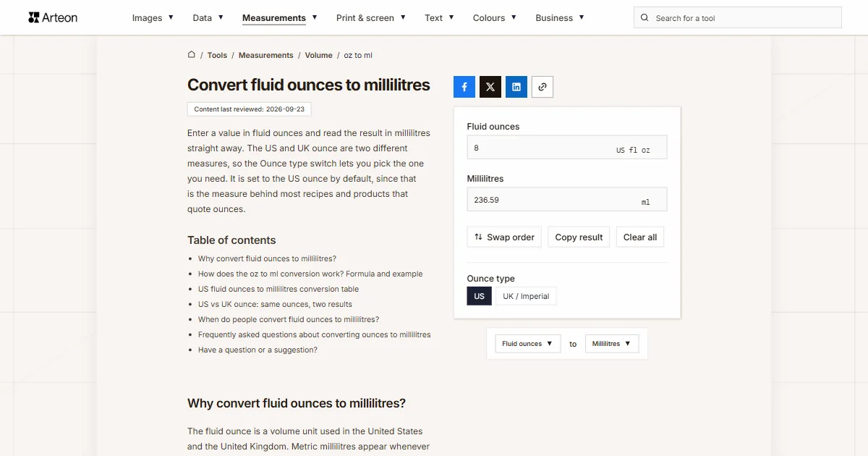Open the Business menu
The height and width of the screenshot is (456, 868).
point(560,18)
